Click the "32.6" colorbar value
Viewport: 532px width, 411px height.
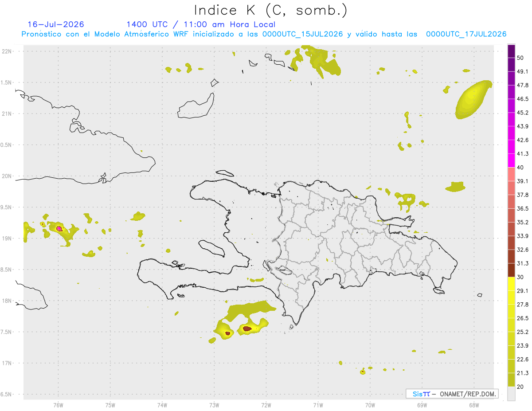523,250
